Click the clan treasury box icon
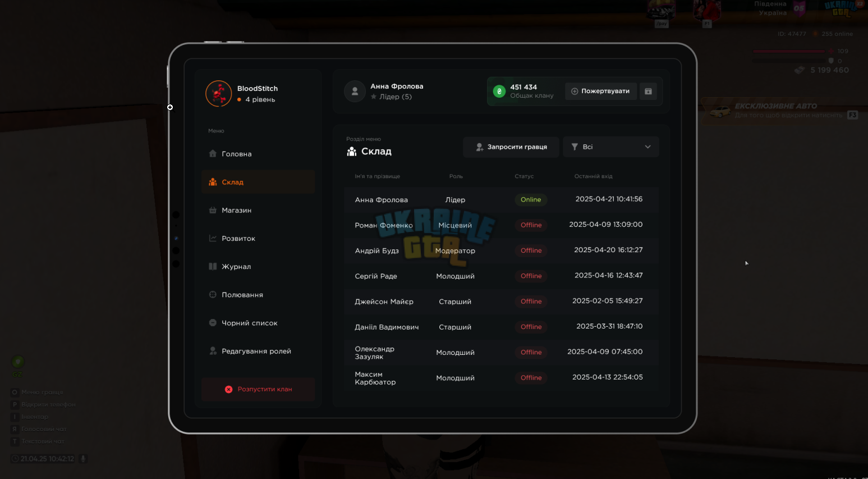 [x=648, y=91]
